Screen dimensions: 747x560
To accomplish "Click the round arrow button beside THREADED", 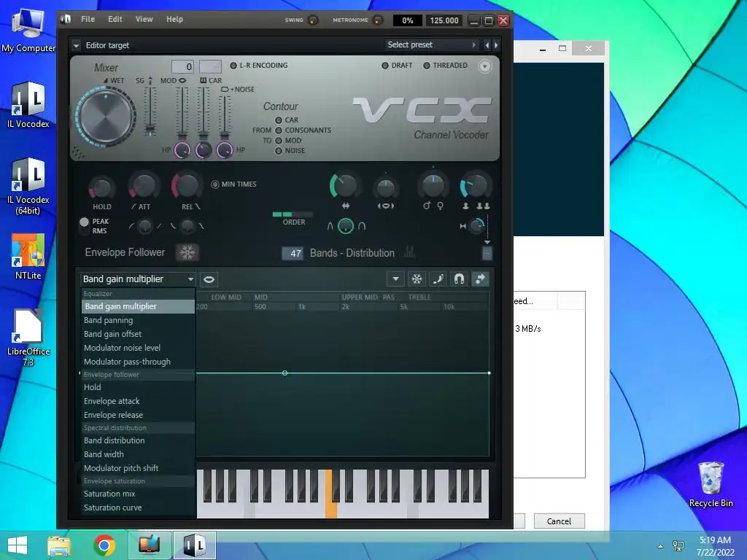I will [x=484, y=66].
